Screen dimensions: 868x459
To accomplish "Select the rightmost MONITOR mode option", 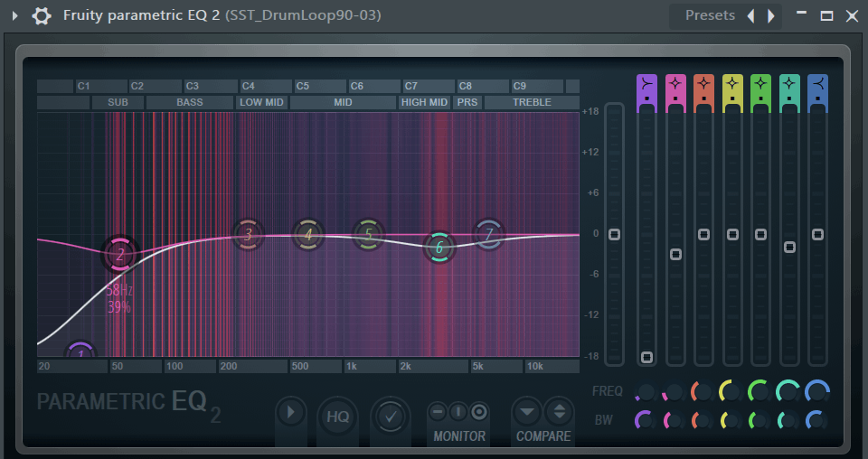I will (479, 412).
